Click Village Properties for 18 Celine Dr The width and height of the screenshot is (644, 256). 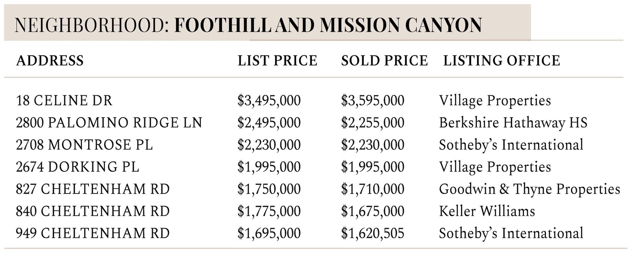(x=495, y=101)
